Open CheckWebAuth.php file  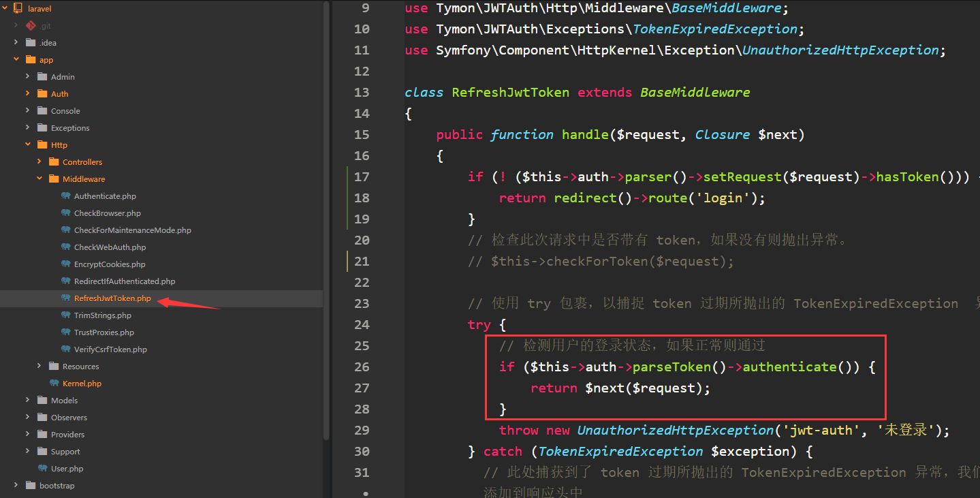coord(110,247)
